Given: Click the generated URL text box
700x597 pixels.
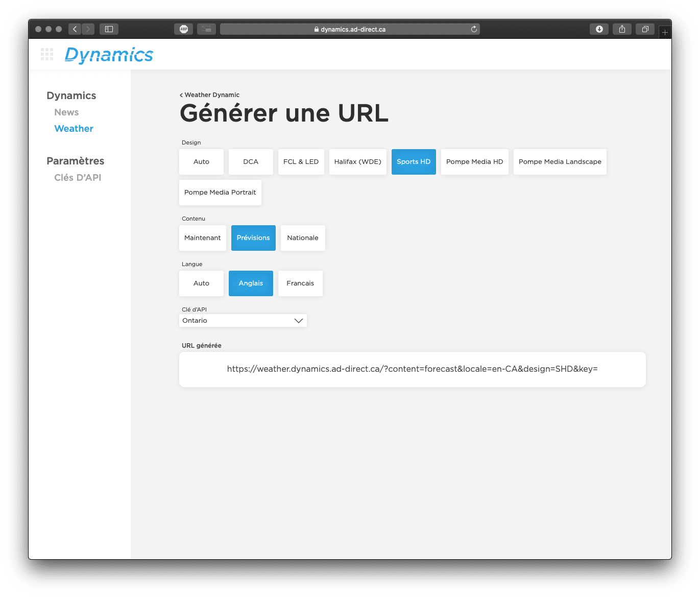Looking at the screenshot, I should coord(412,369).
